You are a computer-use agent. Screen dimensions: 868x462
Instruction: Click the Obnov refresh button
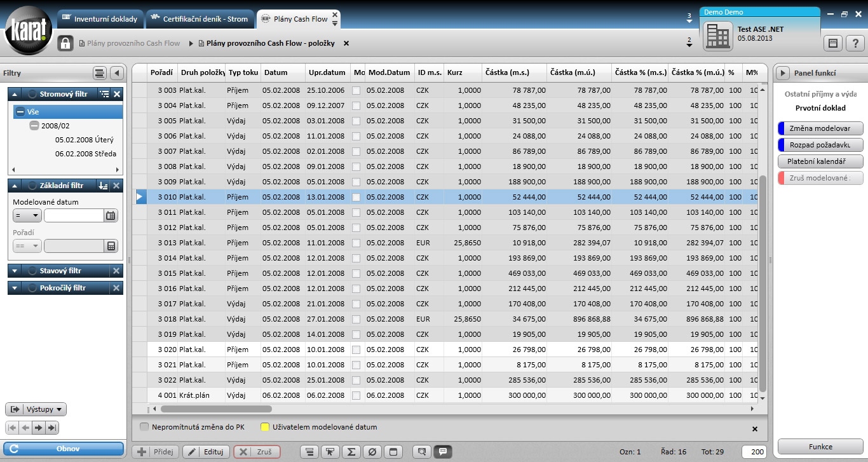click(x=63, y=449)
